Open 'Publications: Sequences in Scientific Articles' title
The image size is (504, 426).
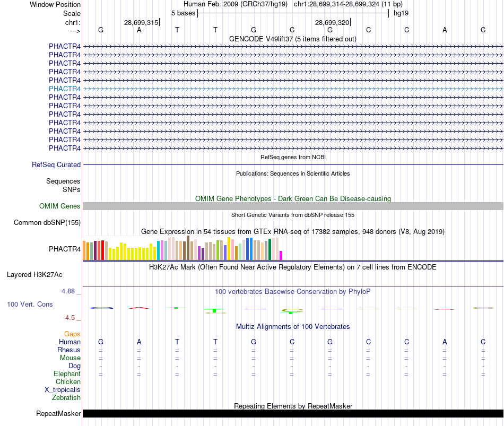293,173
